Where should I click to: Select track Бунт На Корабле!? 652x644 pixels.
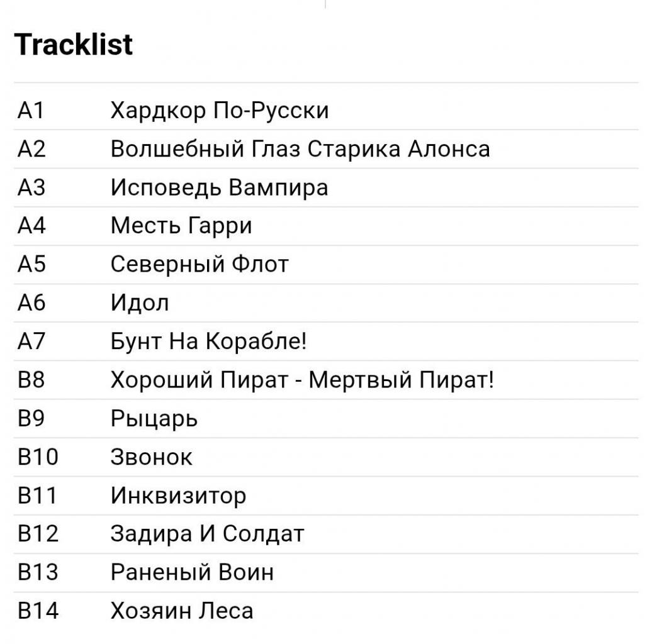208,341
